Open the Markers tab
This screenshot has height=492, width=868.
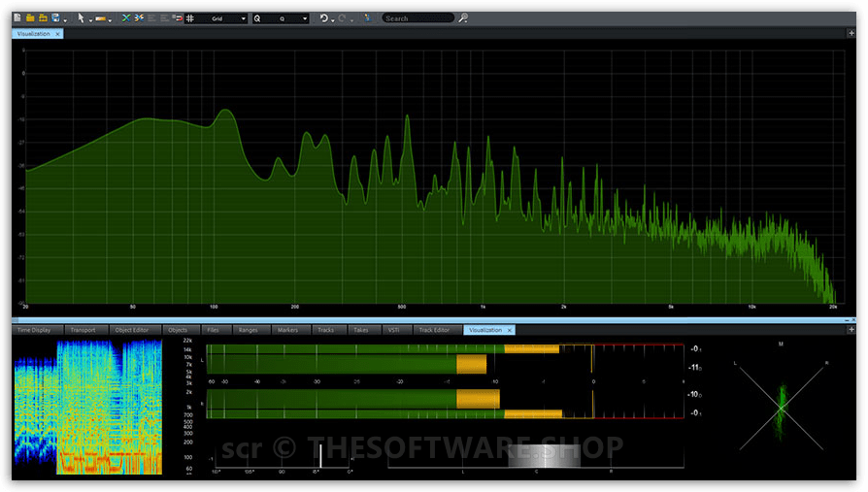[287, 330]
